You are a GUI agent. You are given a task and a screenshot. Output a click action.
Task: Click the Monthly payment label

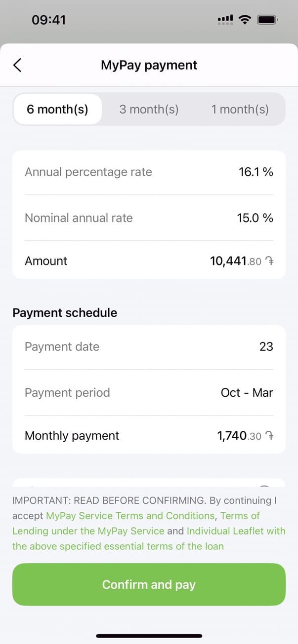pos(72,436)
